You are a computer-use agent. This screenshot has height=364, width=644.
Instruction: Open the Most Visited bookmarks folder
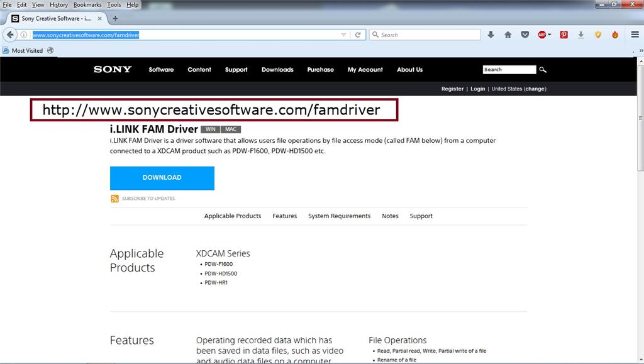pos(23,50)
